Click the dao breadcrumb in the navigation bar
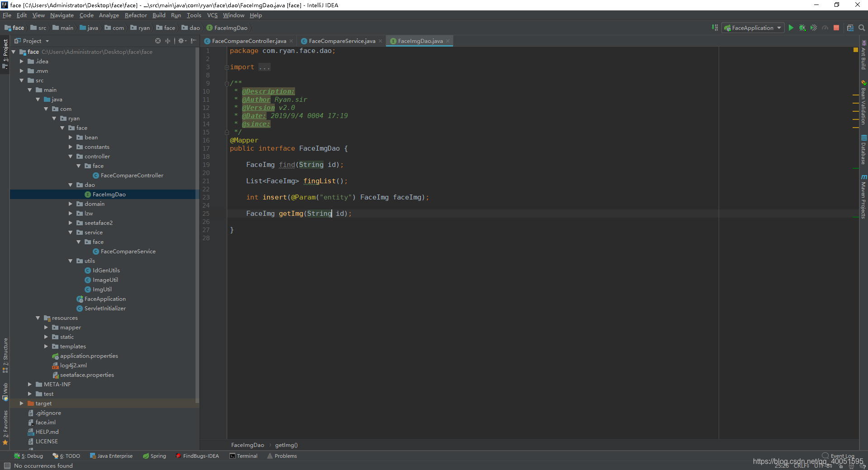The height and width of the screenshot is (470, 868). click(191, 28)
